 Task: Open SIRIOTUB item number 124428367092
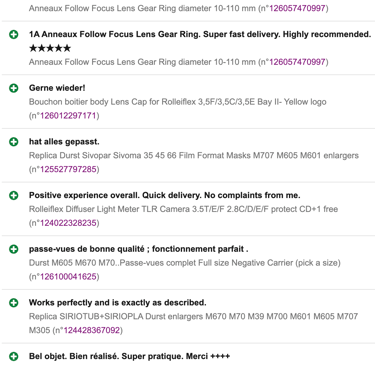point(92,330)
